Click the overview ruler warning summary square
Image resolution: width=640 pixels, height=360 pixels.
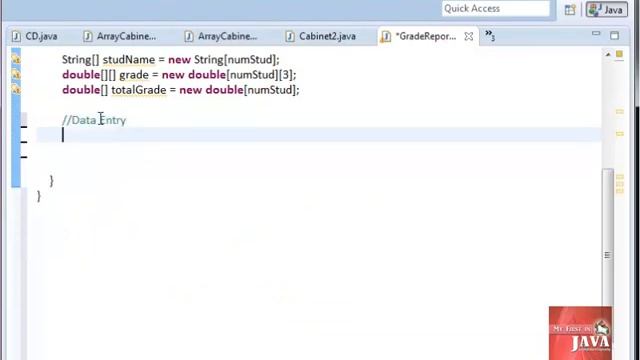(x=619, y=54)
